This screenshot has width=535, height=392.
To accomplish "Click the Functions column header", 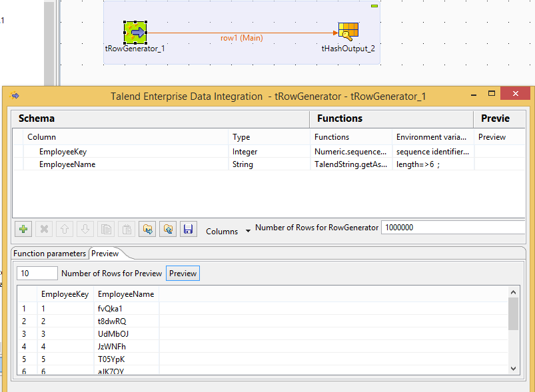I will [x=351, y=137].
